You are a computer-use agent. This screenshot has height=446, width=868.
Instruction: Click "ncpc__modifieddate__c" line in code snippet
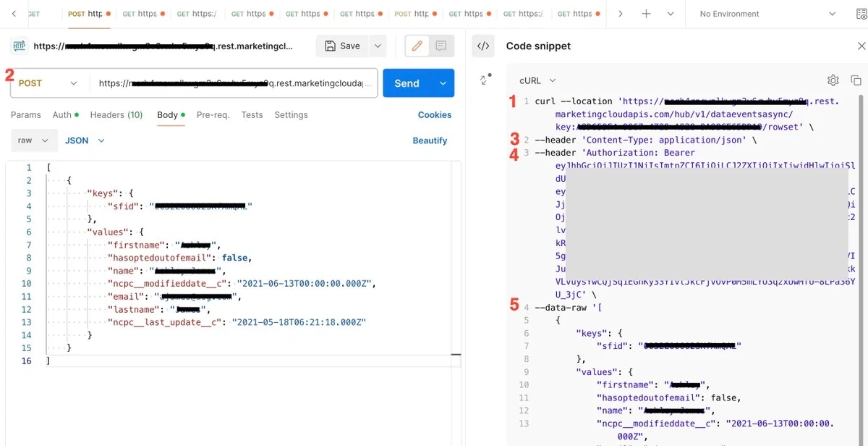coord(715,424)
